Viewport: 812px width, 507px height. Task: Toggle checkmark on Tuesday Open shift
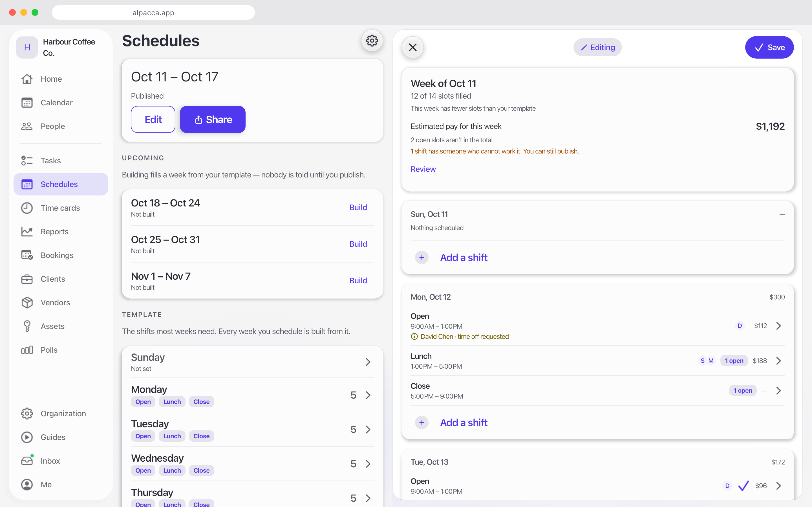[743, 486]
